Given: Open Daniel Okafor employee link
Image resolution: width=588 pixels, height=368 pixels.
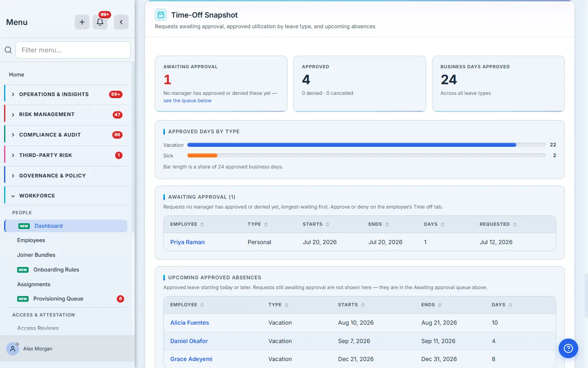Looking at the screenshot, I should point(189,341).
